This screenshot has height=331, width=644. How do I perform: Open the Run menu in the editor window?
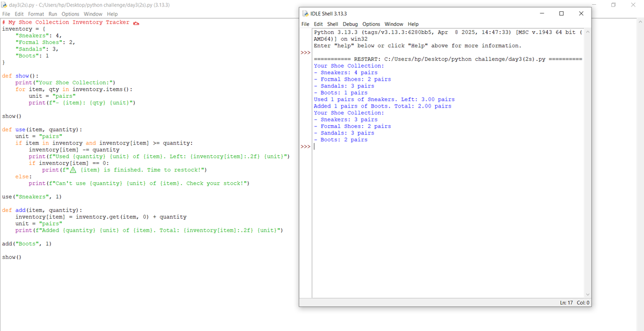click(x=53, y=14)
